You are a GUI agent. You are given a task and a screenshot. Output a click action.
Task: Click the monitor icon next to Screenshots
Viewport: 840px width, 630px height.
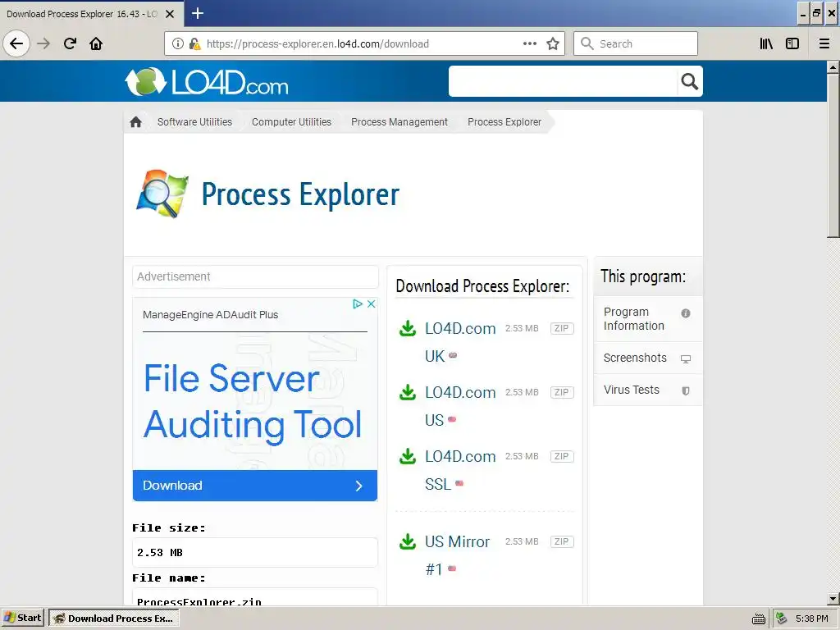click(x=686, y=358)
